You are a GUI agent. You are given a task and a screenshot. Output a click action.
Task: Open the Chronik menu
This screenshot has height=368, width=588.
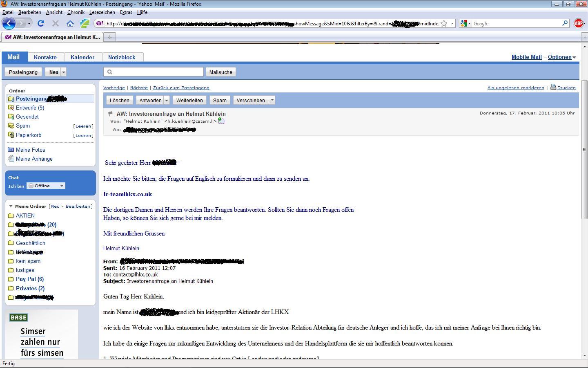(76, 12)
